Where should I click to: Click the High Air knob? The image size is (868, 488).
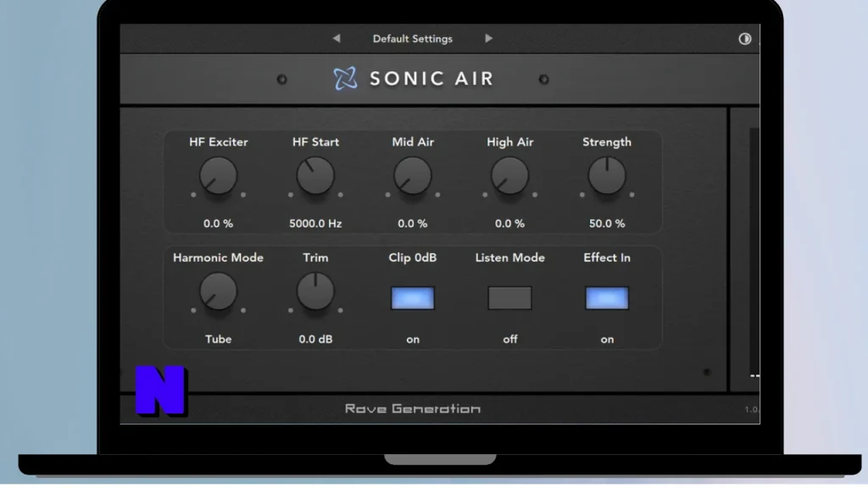(x=509, y=176)
